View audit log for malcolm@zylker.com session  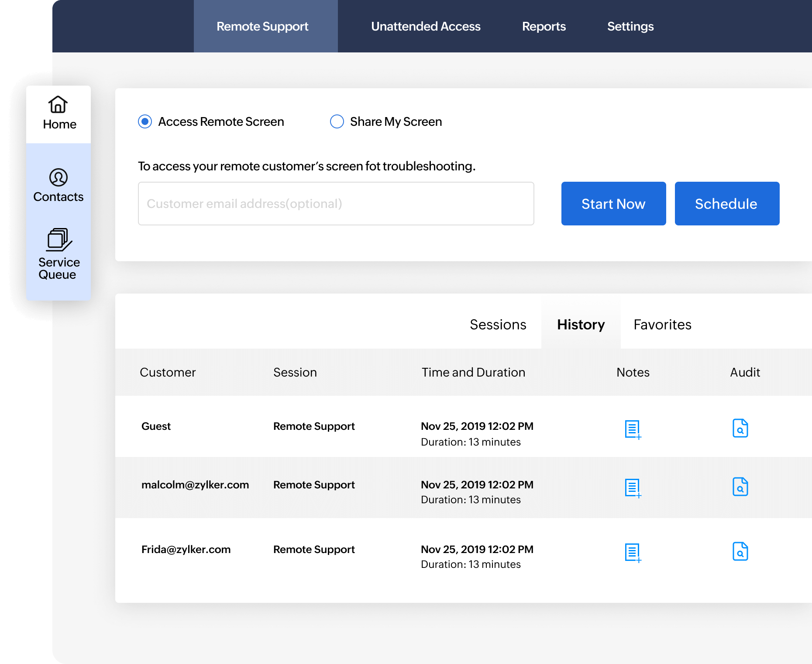[740, 487]
